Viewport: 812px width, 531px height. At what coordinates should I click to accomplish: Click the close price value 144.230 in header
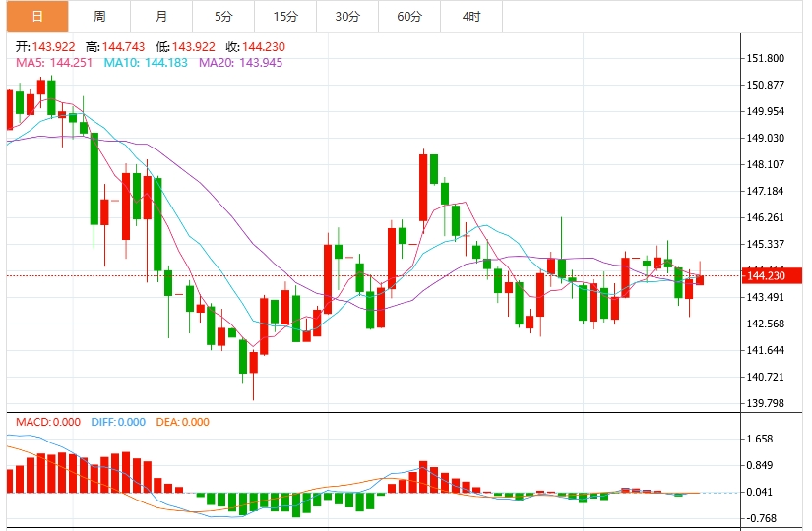point(264,47)
